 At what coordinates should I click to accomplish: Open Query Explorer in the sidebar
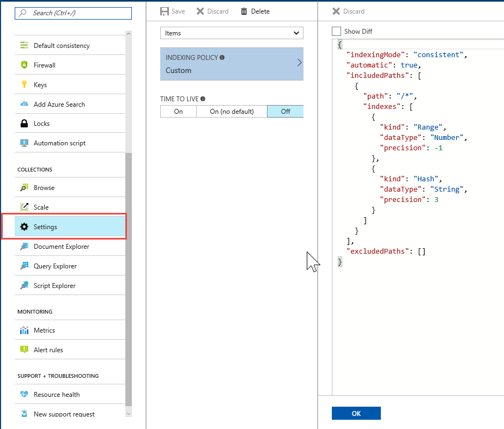click(55, 266)
